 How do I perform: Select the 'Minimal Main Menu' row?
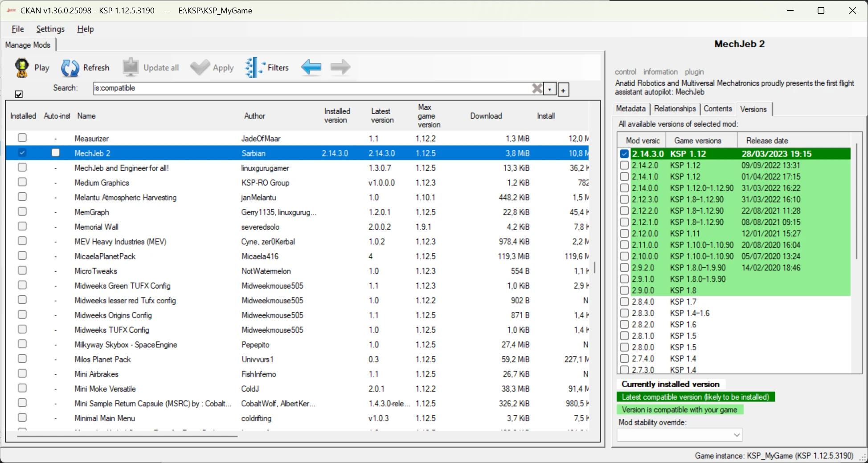click(x=297, y=418)
